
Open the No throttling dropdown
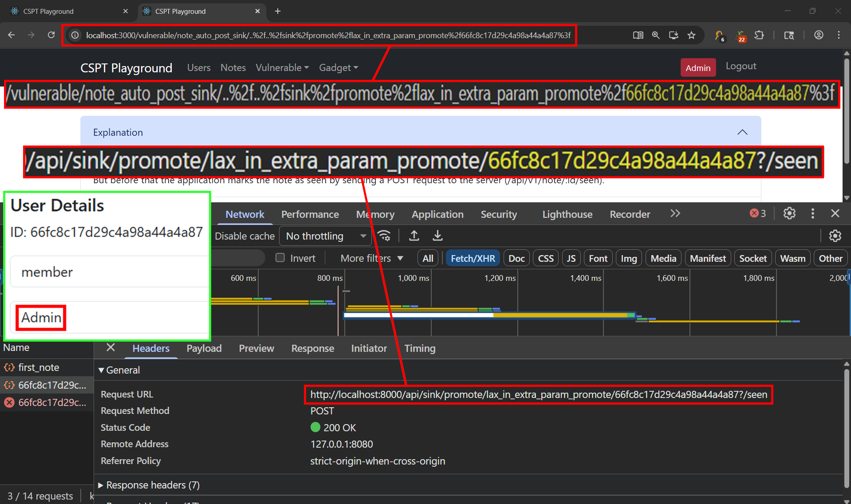coord(326,236)
